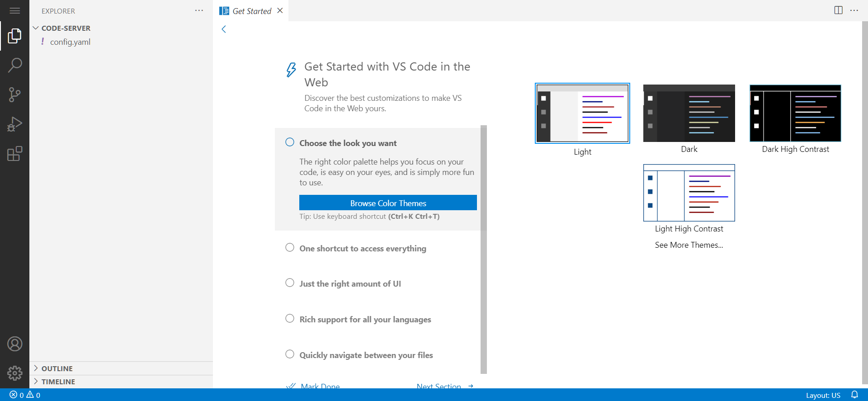Expand the OUTLINE section
The width and height of the screenshot is (868, 401).
(57, 368)
